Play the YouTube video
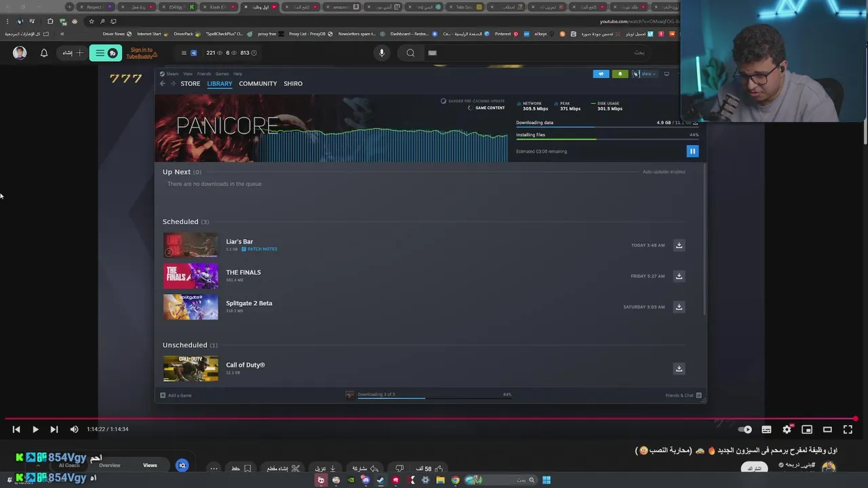Screen dimensions: 868x488 tap(35, 429)
